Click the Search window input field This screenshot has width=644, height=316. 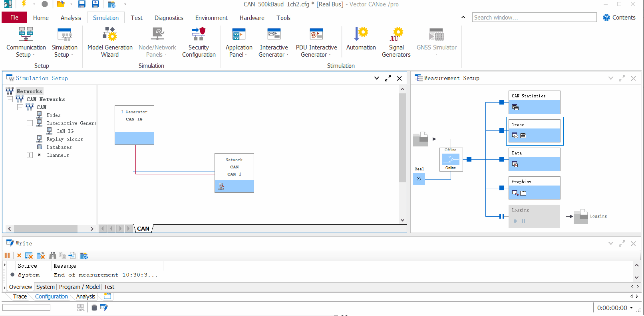point(534,18)
